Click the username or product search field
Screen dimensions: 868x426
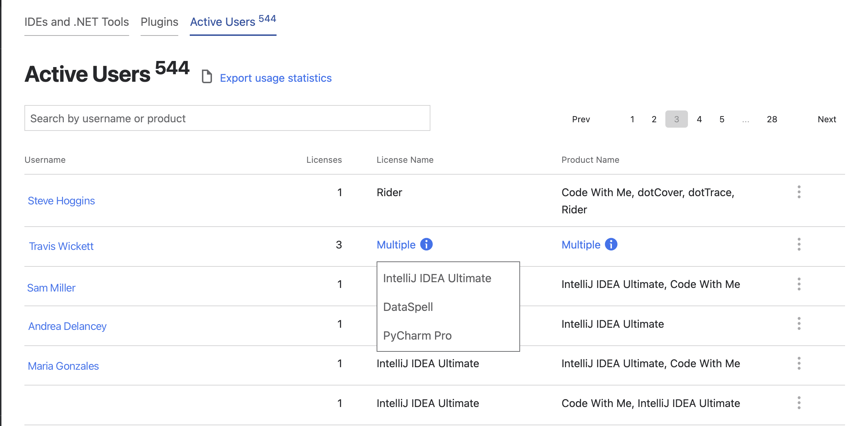227,118
